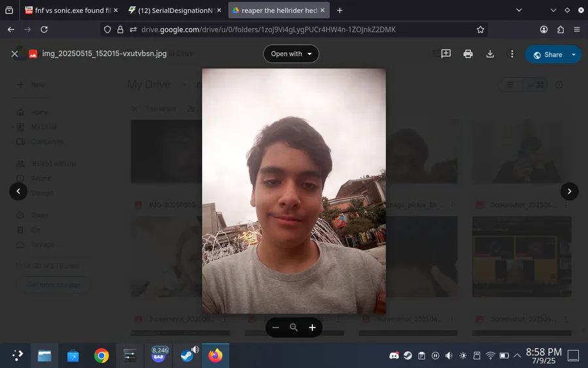The image size is (588, 368).
Task: Open the list all tabs dropdown
Action: [x=519, y=10]
